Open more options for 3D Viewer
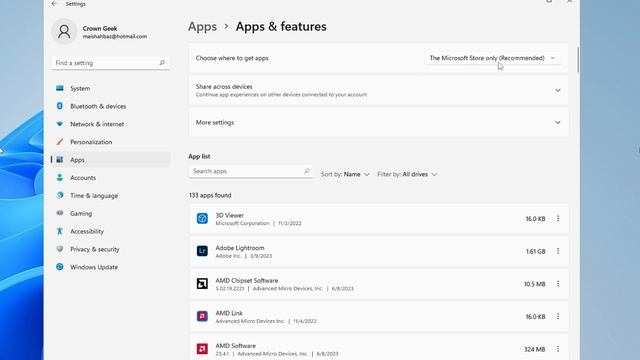The image size is (640, 360). (x=558, y=219)
